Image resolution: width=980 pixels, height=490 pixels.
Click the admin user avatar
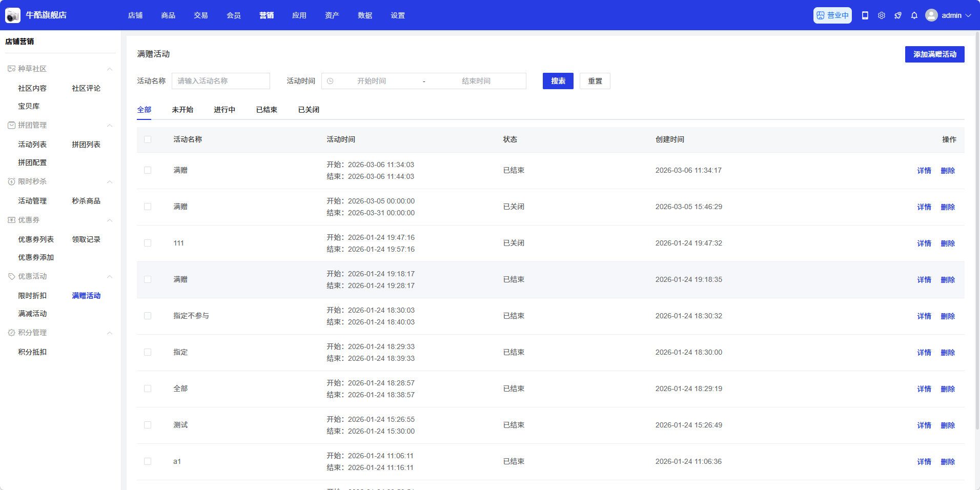[x=931, y=15]
